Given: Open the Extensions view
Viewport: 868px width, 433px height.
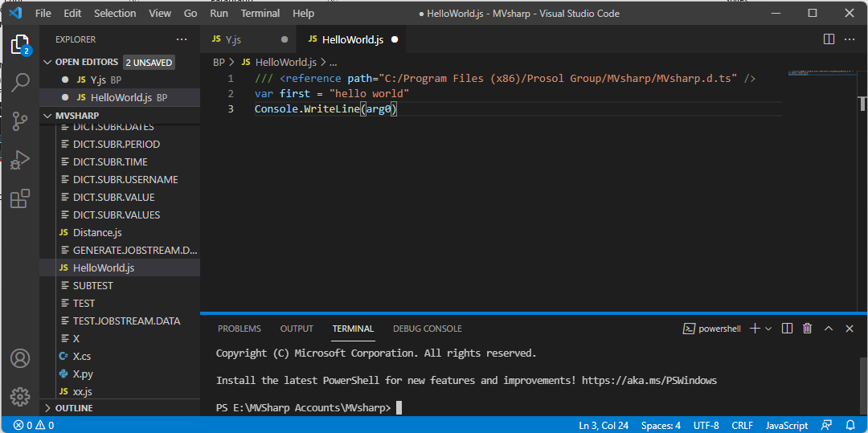Looking at the screenshot, I should click(20, 198).
